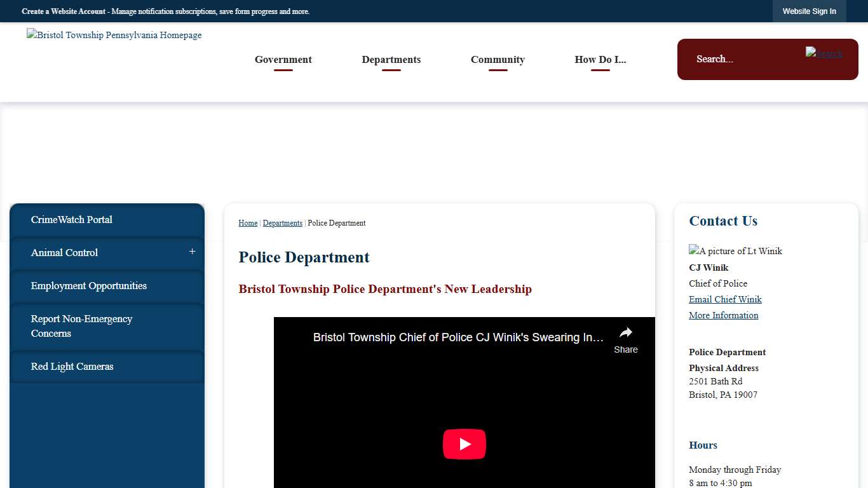This screenshot has width=868, height=488.
Task: Open the Government navigation menu
Action: 283,59
